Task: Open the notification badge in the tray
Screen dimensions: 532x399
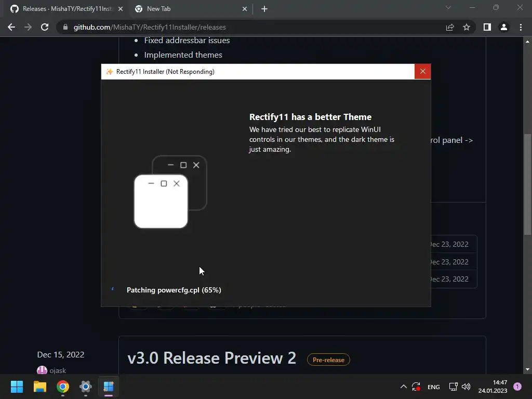Action: coord(517,386)
